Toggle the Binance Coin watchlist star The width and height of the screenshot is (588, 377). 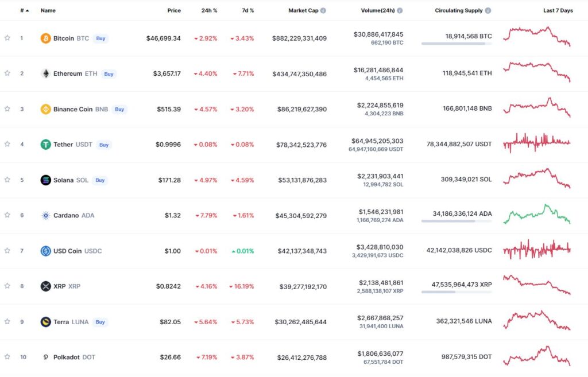point(7,108)
